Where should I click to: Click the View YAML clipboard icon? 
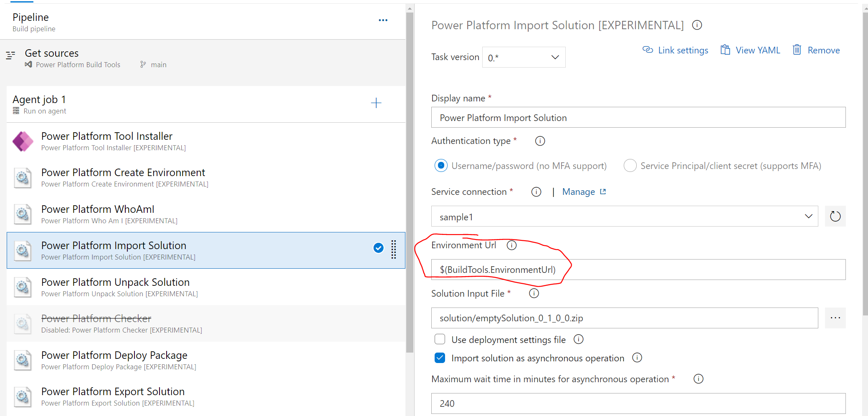tap(725, 50)
